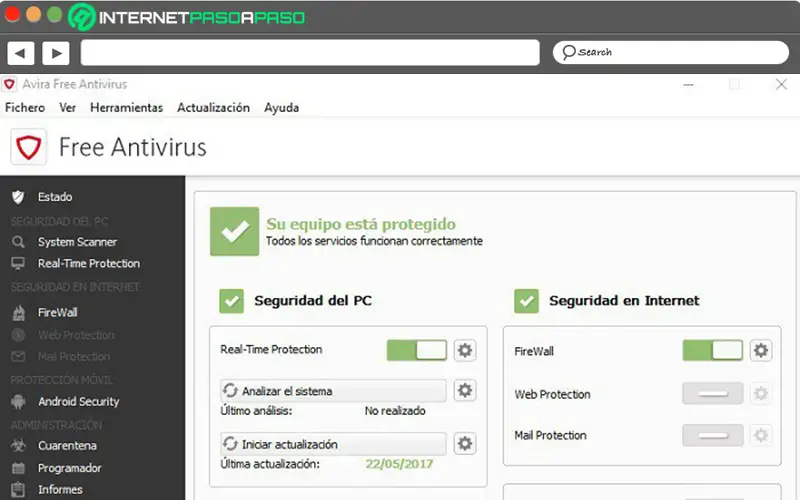Click the search magnifier icon
The height and width of the screenshot is (500, 800).
(x=568, y=52)
